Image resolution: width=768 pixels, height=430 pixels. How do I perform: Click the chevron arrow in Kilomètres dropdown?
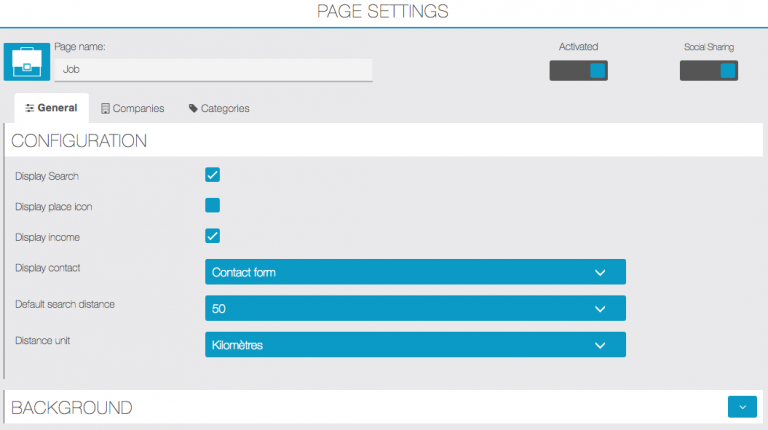click(600, 345)
